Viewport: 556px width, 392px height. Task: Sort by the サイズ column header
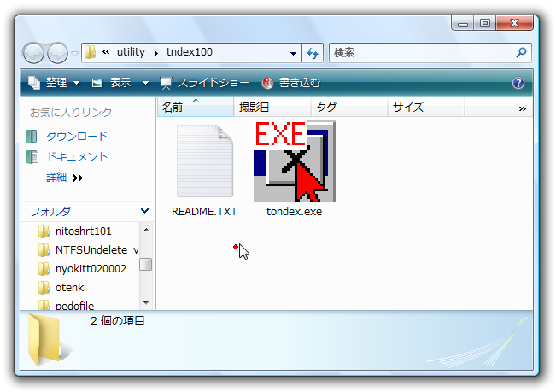tap(425, 107)
